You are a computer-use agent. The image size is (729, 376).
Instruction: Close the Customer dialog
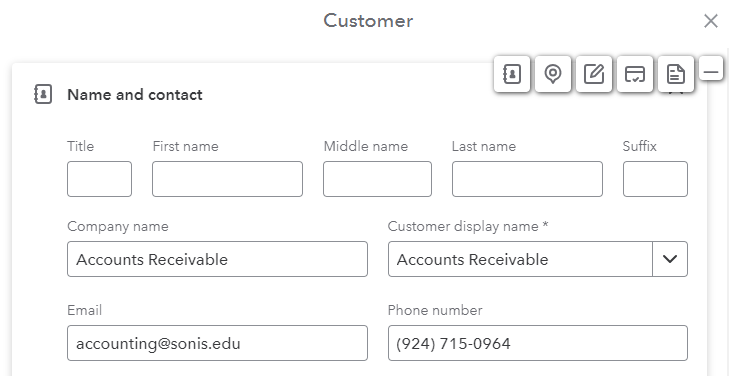coord(710,21)
